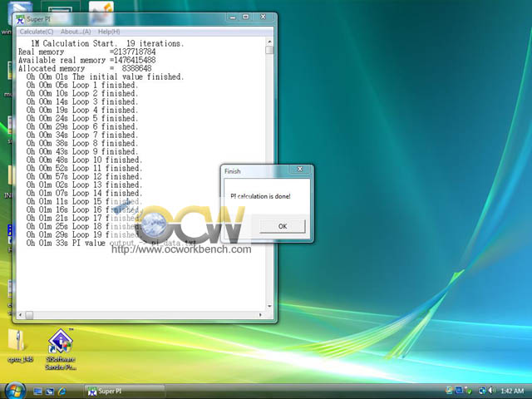Click the horizontal scrollbar left arrow

[20, 315]
